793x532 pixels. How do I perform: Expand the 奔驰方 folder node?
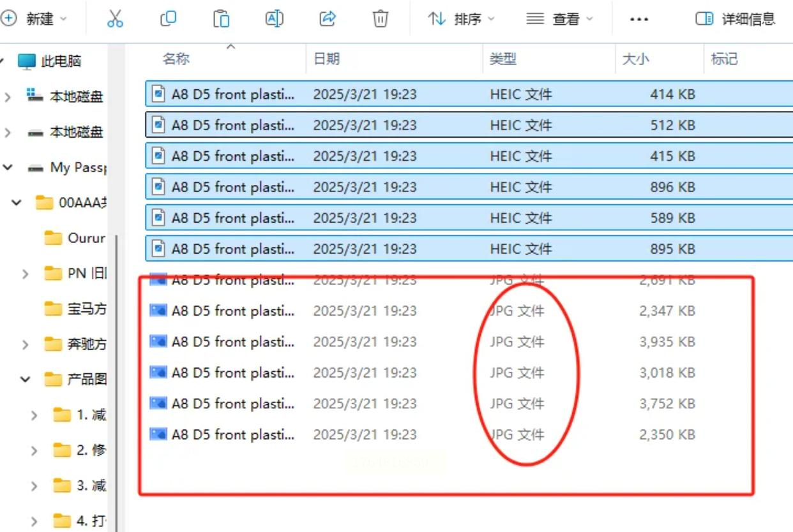pyautogui.click(x=26, y=345)
